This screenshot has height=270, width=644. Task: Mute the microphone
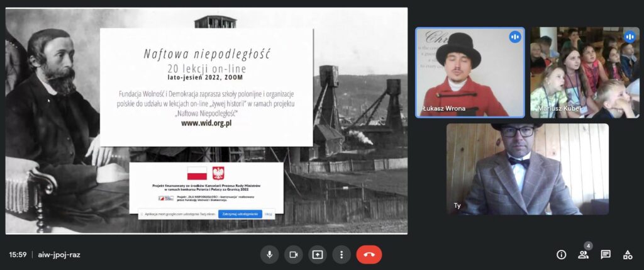point(269,254)
